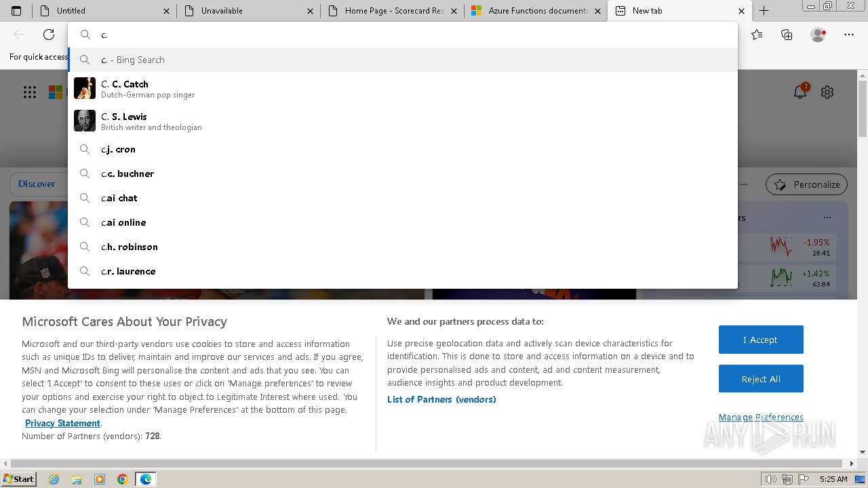
Task: Launch Google Chrome from taskbar
Action: coord(123,479)
